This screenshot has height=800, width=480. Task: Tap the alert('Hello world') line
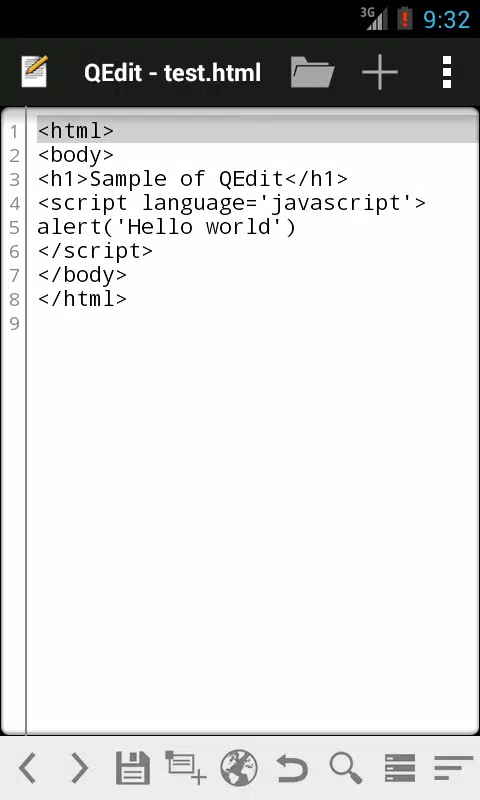(166, 227)
